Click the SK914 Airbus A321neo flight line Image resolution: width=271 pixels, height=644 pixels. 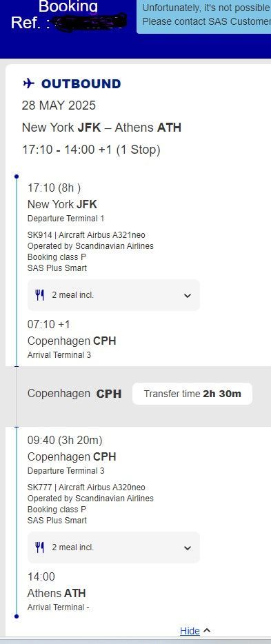(x=86, y=235)
